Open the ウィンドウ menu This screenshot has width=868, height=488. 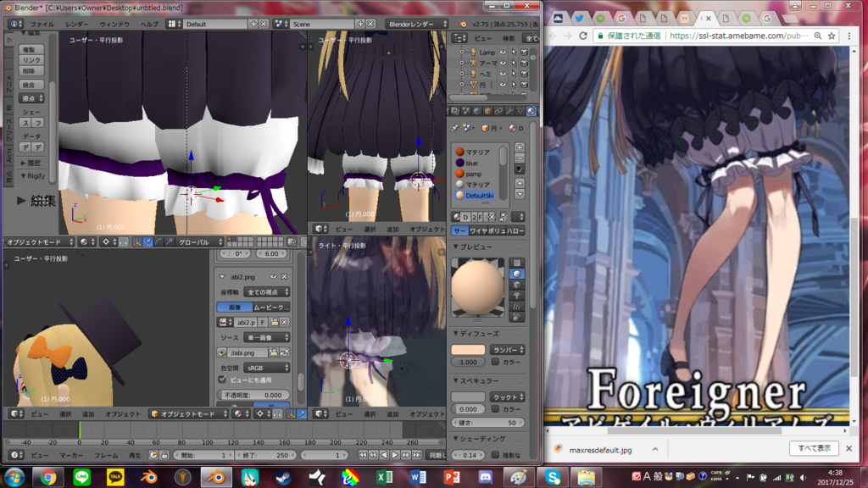coord(114,25)
